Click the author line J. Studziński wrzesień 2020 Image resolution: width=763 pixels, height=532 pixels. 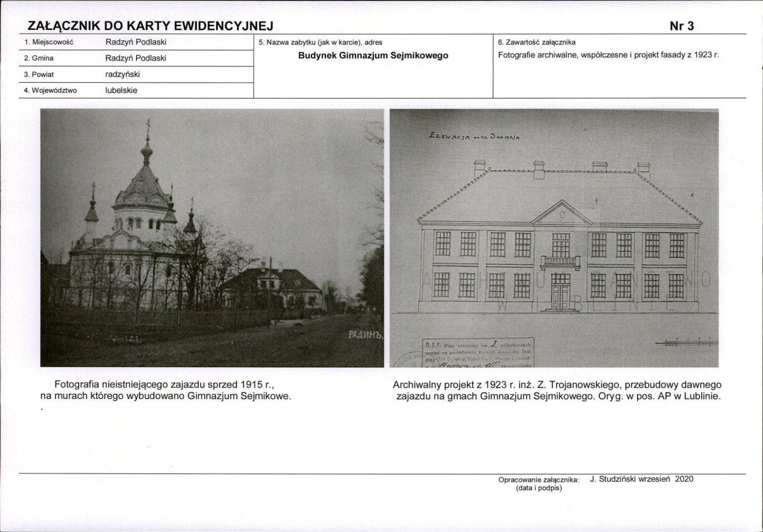[x=641, y=479]
